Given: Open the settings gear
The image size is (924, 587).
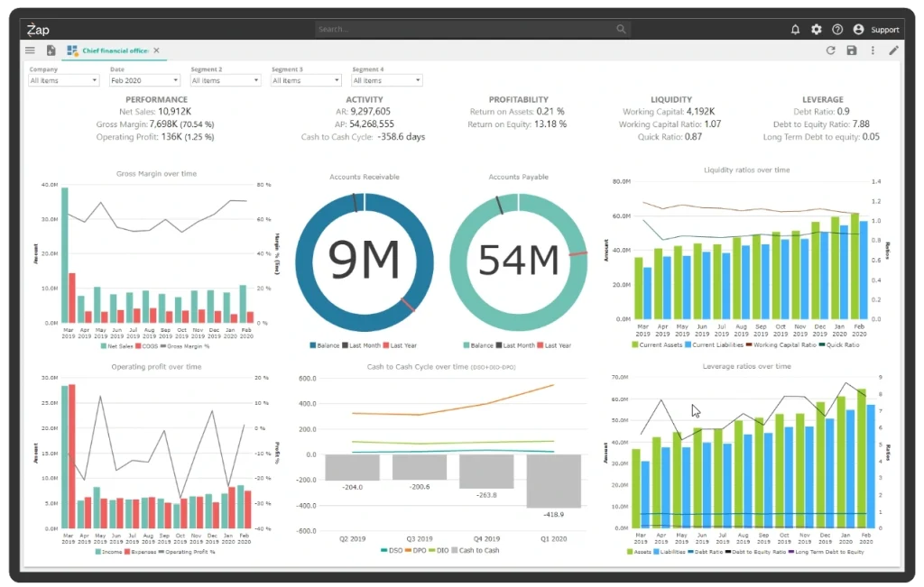Looking at the screenshot, I should (x=816, y=30).
